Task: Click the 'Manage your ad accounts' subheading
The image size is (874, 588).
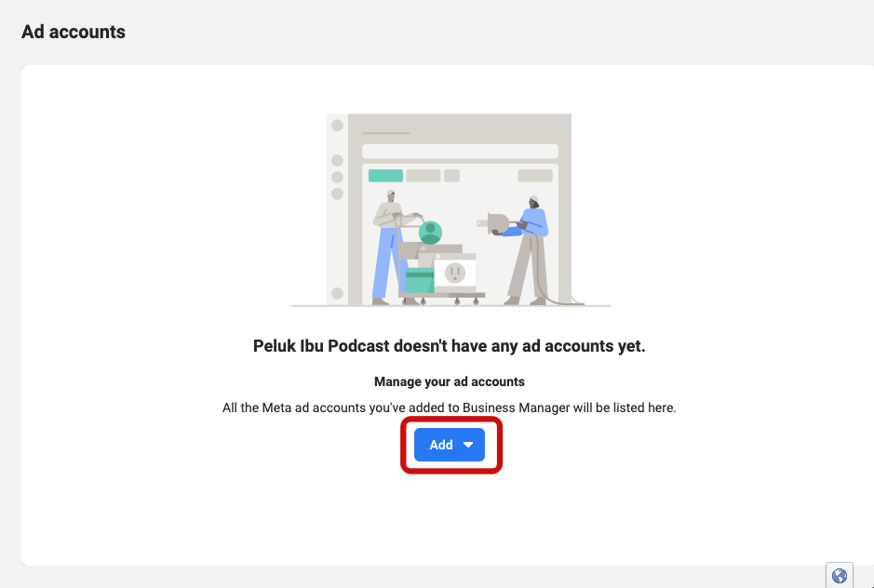Action: [450, 381]
